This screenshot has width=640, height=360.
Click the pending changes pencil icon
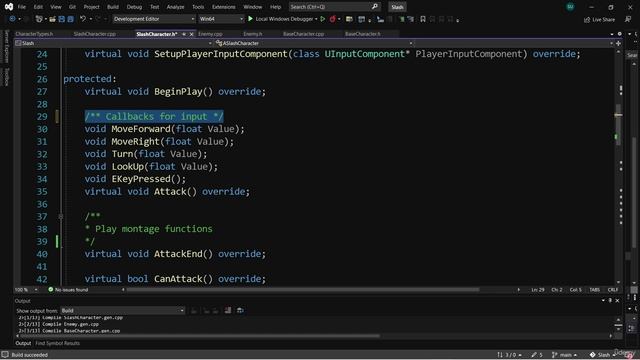(x=537, y=355)
